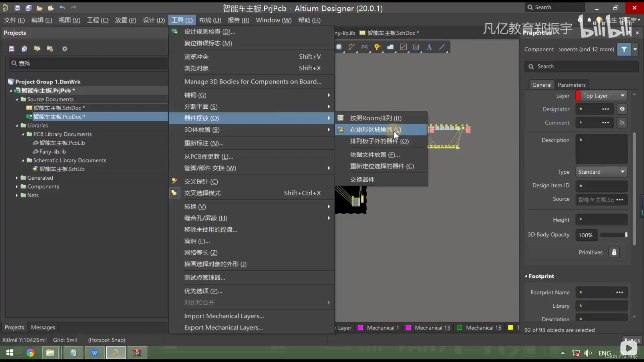Click the Chrome icon in Windows taskbar
The height and width of the screenshot is (362, 644).
[31, 353]
